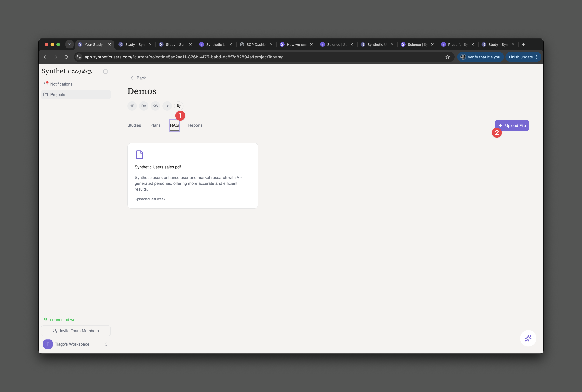
Task: Click the DA member avatar
Action: [x=144, y=106]
